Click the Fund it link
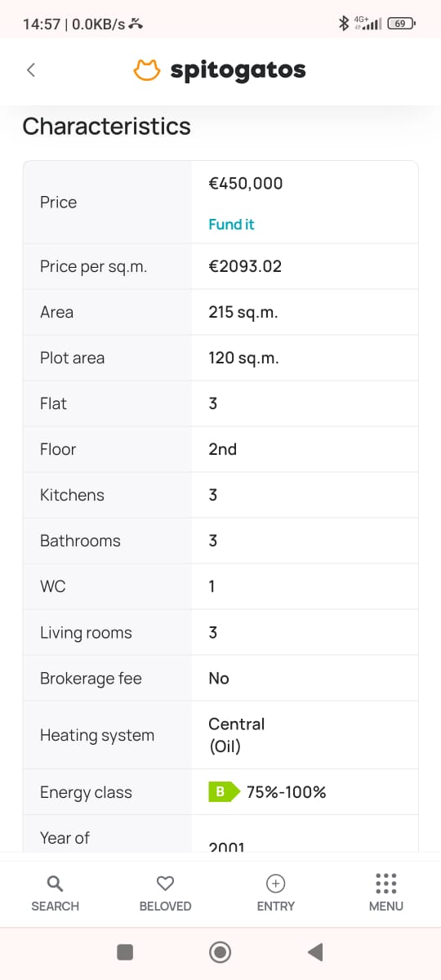The image size is (441, 980). tap(231, 224)
